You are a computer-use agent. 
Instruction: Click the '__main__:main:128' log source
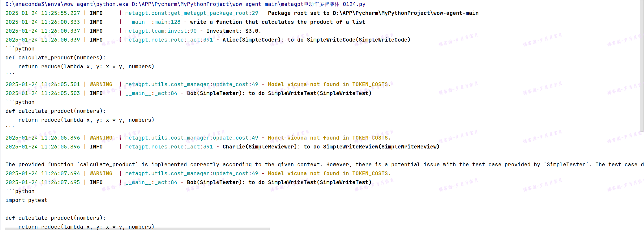point(153,22)
